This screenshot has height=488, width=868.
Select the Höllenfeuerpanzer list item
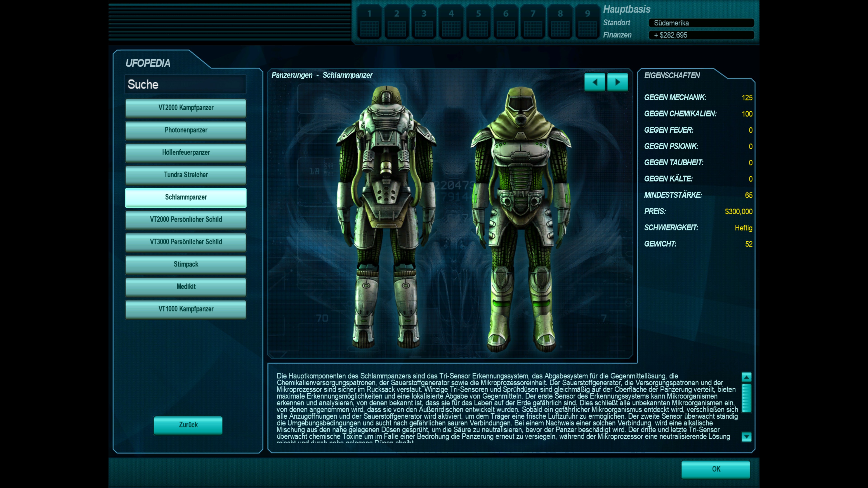186,152
